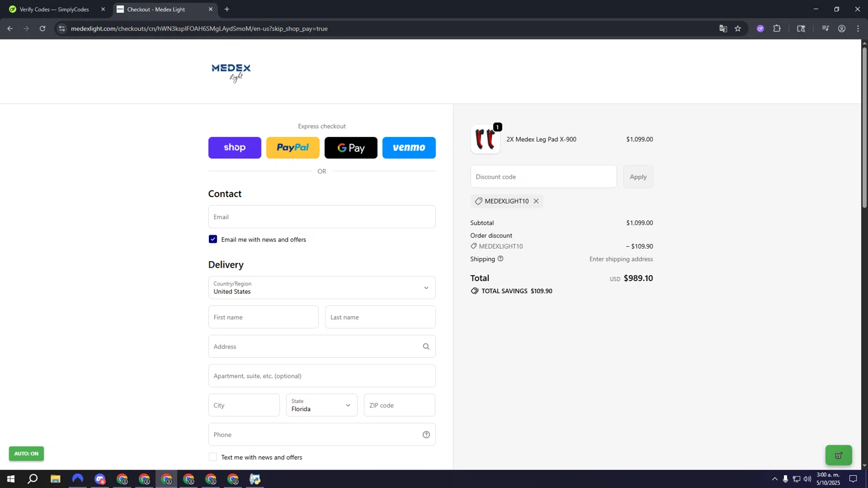Click the Apartment, suite field
Screen dimensions: 868x488
(x=322, y=376)
